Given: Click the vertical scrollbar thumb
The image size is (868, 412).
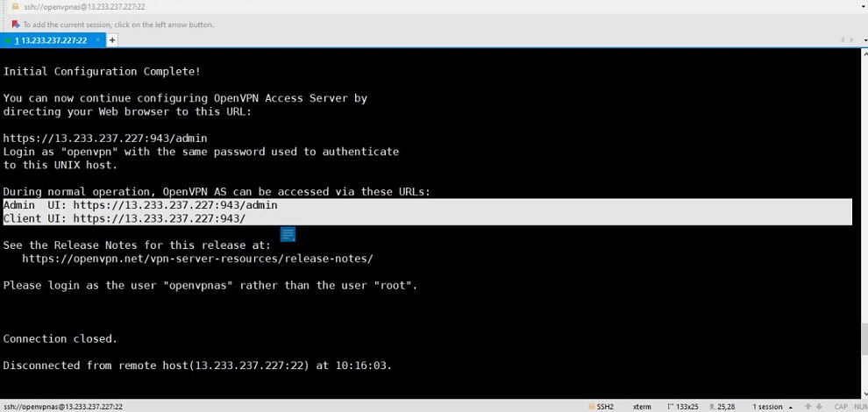Looking at the screenshot, I should [864, 338].
